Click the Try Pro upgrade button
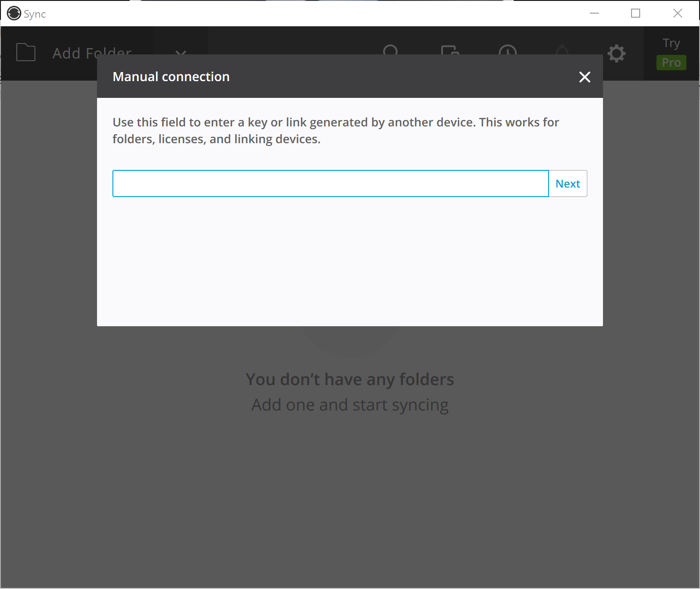 (x=671, y=53)
